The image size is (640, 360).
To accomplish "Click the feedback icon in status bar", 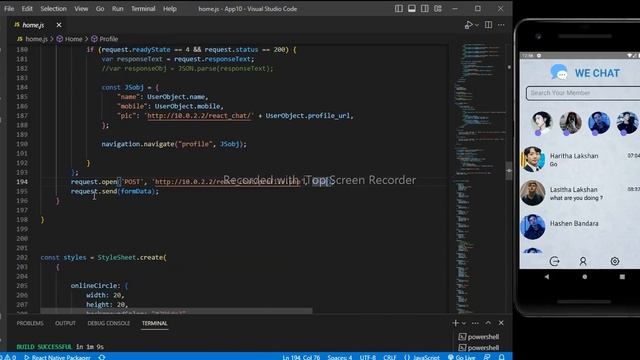I will tap(487, 357).
